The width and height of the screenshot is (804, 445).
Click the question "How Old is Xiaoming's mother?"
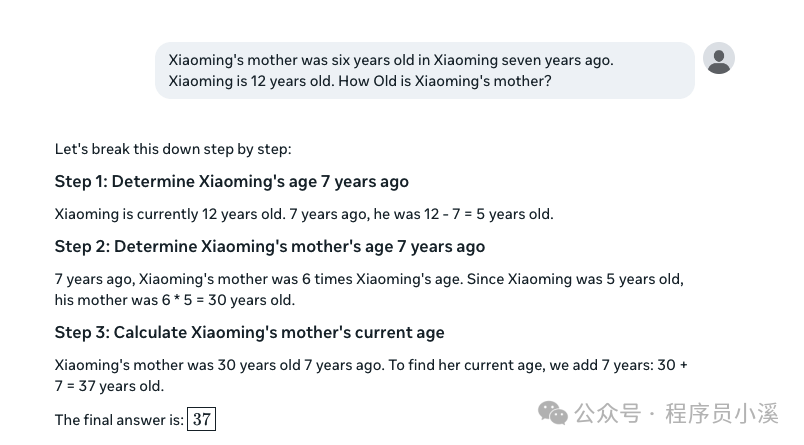pos(445,81)
